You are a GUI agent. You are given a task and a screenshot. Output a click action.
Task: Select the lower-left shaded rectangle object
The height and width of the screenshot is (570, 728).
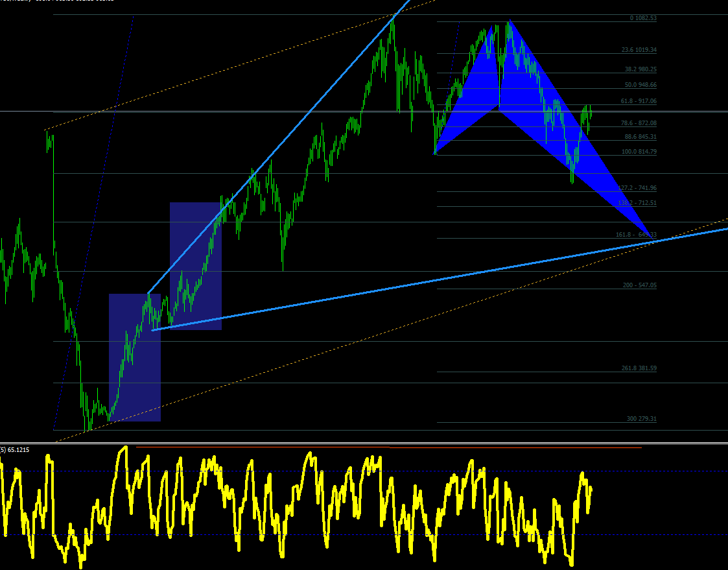click(x=135, y=358)
